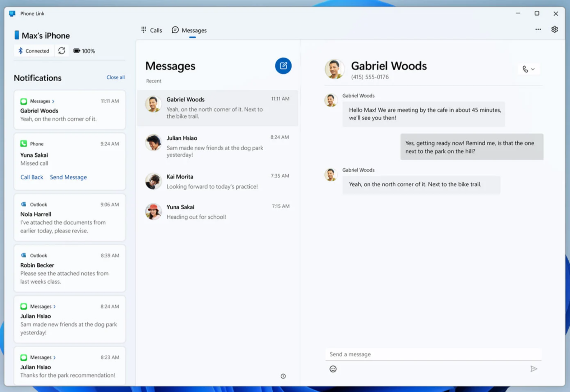Image resolution: width=570 pixels, height=392 pixels.
Task: Click the phone number (415) 555-0176
Action: [370, 77]
